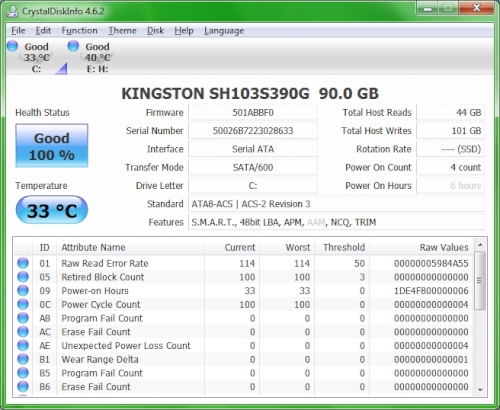Click the Rotation Rate value (SSD)
The height and width of the screenshot is (410, 500).
pyautogui.click(x=450, y=149)
